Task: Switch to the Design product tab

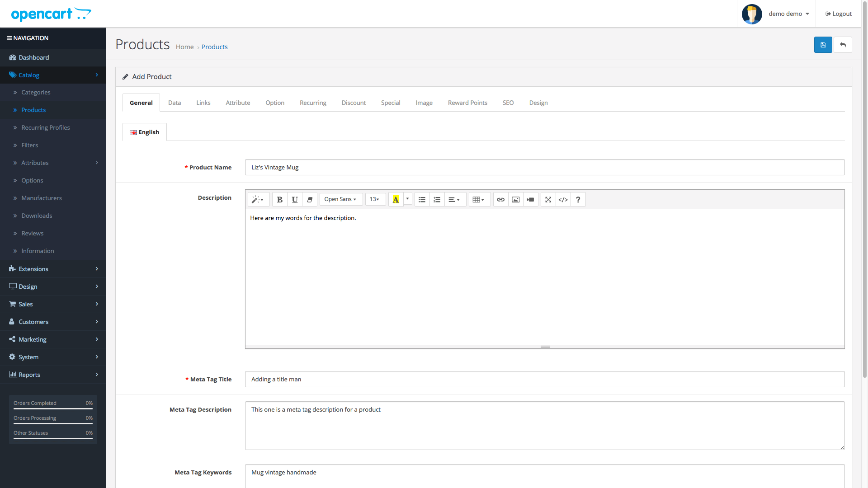Action: [538, 103]
